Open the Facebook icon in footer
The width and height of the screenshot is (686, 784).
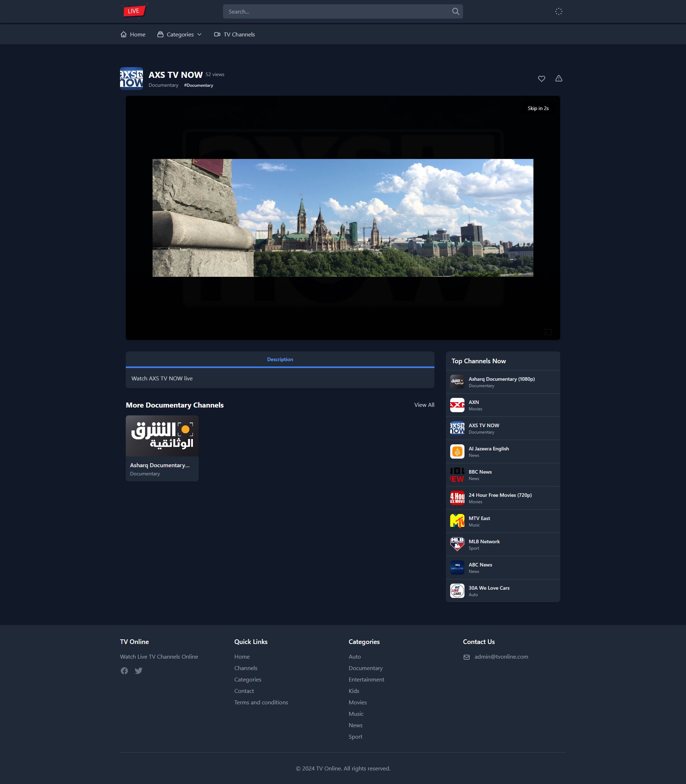click(124, 671)
